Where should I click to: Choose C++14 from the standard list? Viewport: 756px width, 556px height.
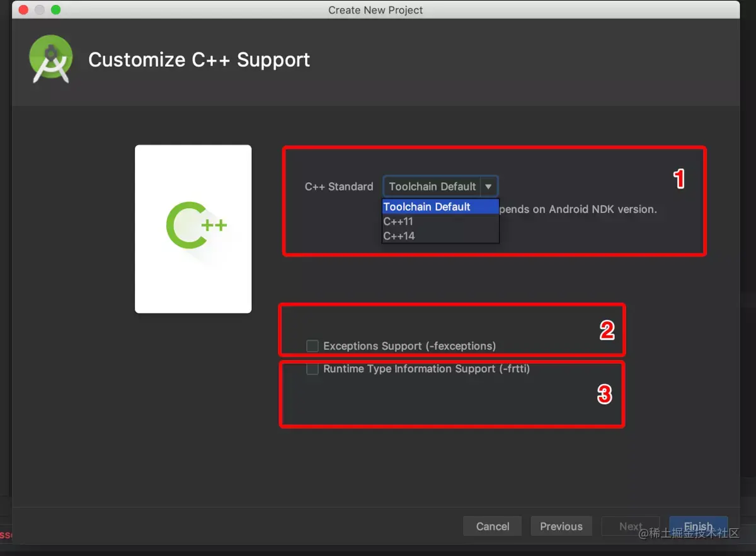point(440,236)
